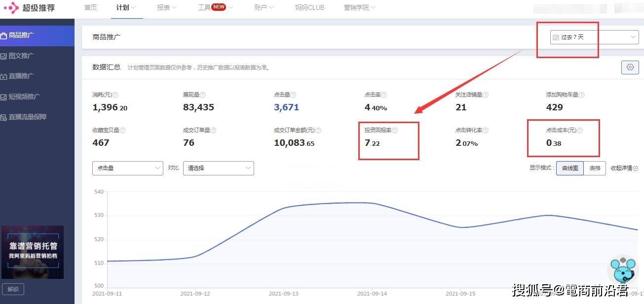Click help icon next to 点击成本(元)
Viewport: 644px width, 304px height.
click(579, 131)
